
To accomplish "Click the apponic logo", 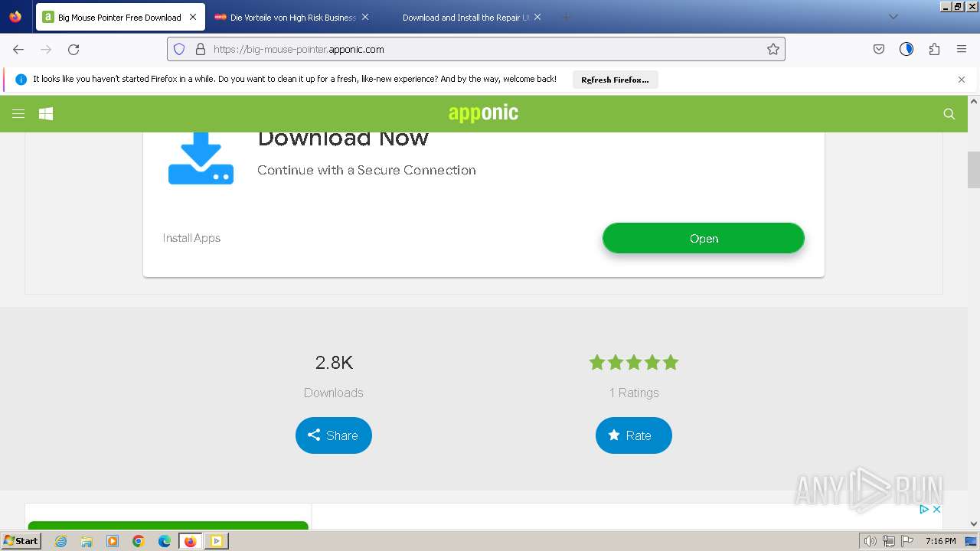I will point(483,113).
